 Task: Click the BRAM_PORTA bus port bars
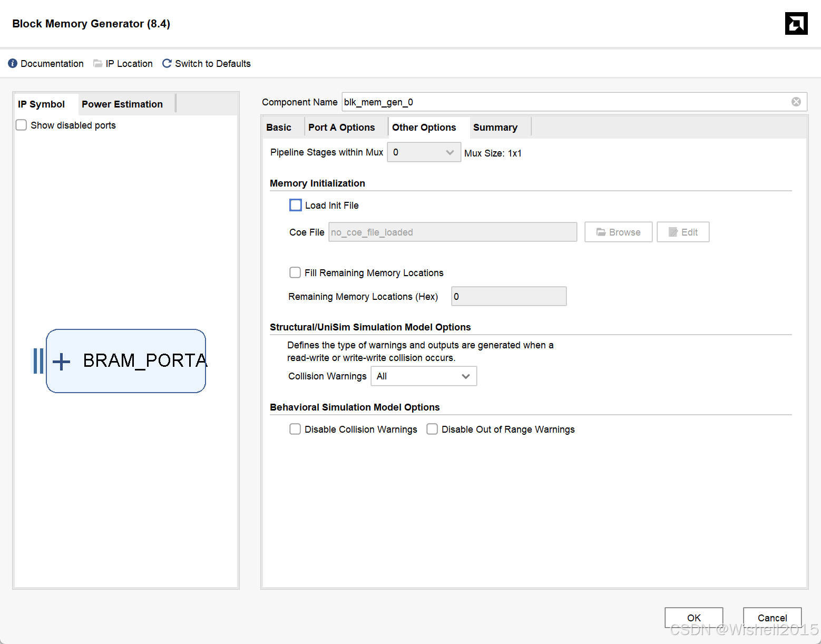point(38,361)
